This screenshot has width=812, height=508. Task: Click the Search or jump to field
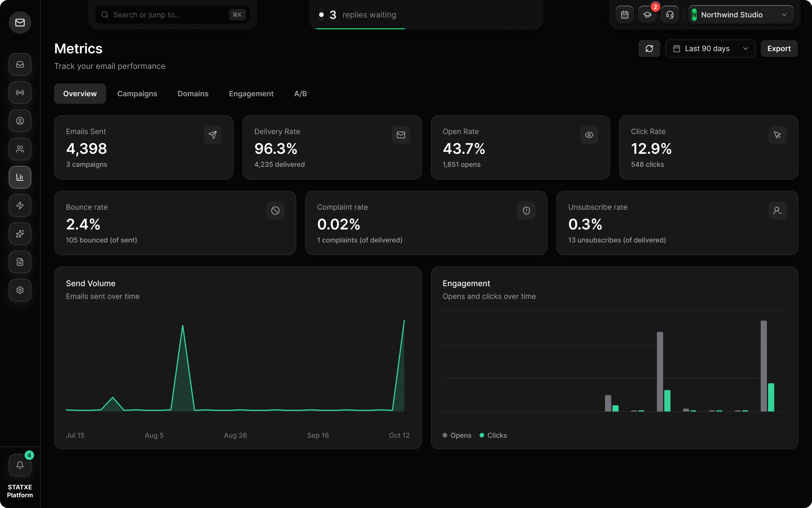[x=173, y=15]
